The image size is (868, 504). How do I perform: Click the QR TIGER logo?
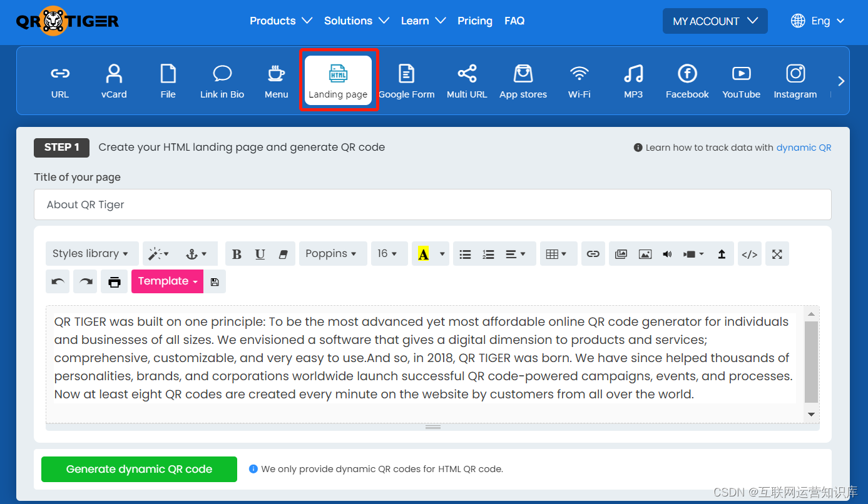68,21
